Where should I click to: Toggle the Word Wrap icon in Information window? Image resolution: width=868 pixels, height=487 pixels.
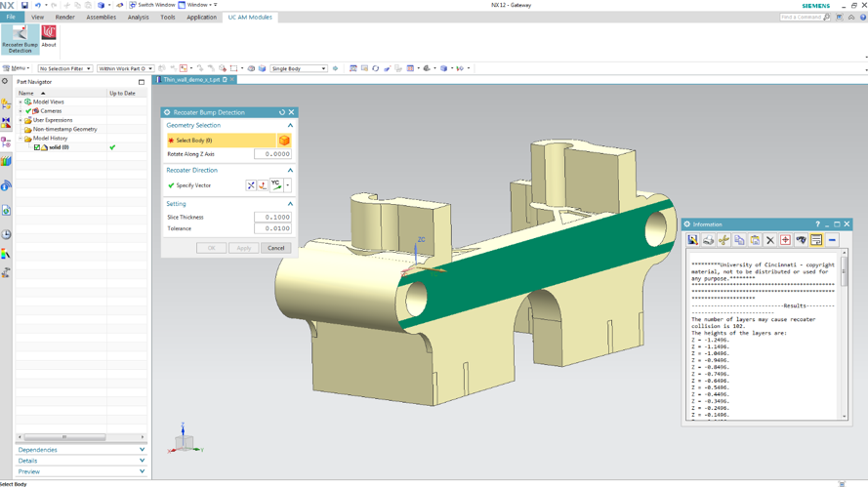[816, 240]
